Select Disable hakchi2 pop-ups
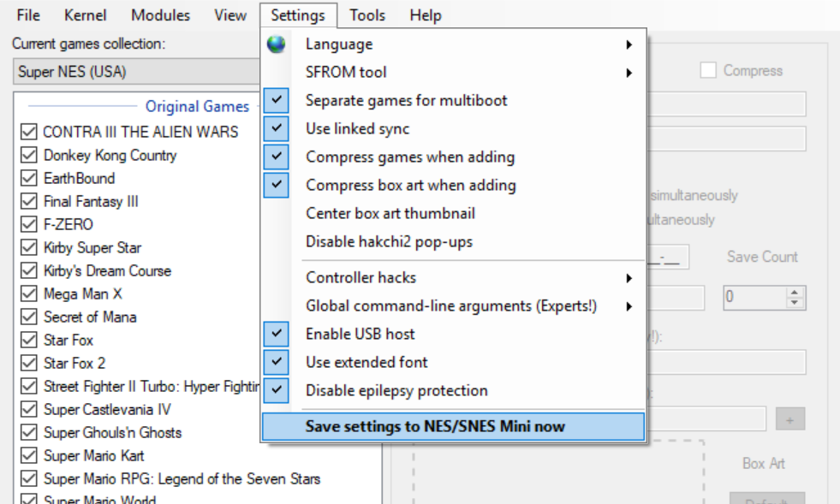 coord(453,241)
